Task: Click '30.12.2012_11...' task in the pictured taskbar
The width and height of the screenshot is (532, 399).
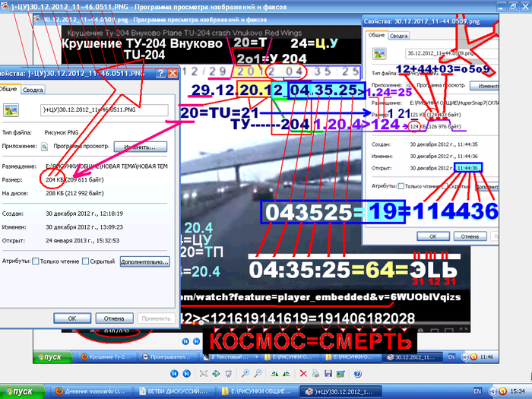Action: [413, 357]
